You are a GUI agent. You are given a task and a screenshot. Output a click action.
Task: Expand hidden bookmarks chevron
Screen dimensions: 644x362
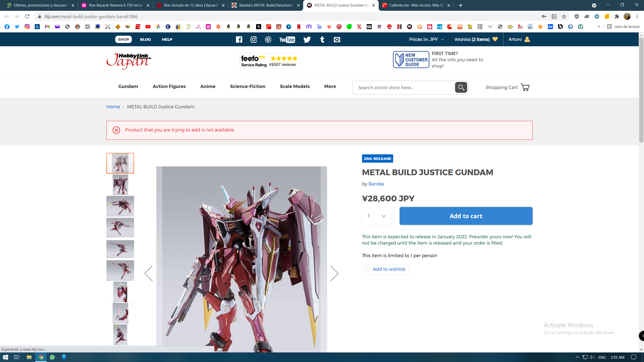pyautogui.click(x=599, y=27)
